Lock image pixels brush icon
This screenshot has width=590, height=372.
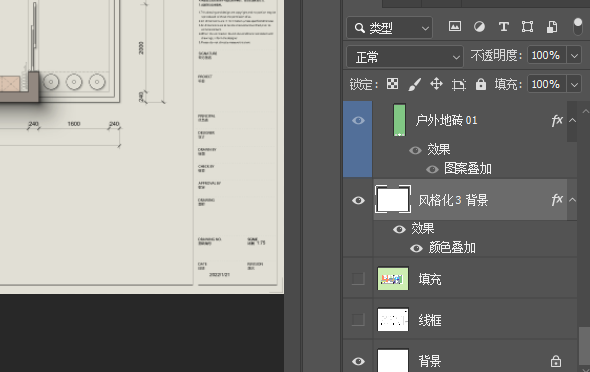click(414, 84)
